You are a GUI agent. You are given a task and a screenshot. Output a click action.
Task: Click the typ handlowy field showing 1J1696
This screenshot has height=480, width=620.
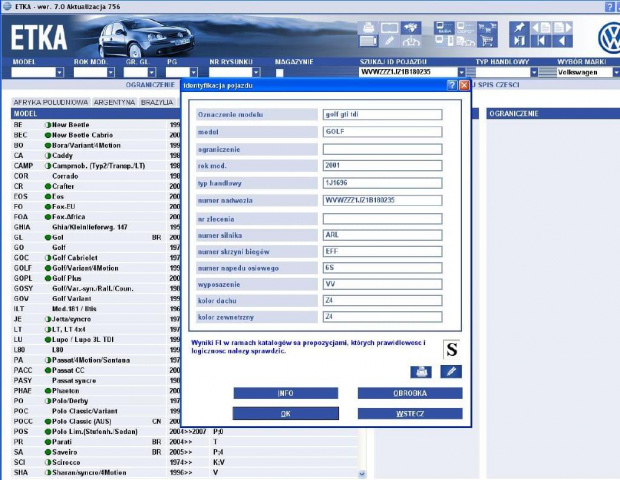pos(382,183)
